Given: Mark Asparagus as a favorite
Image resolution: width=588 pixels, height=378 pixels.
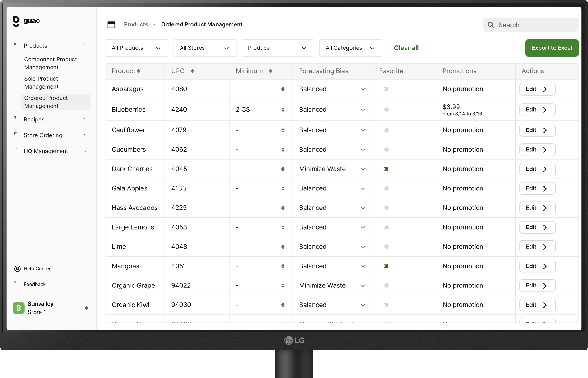Looking at the screenshot, I should 386,89.
